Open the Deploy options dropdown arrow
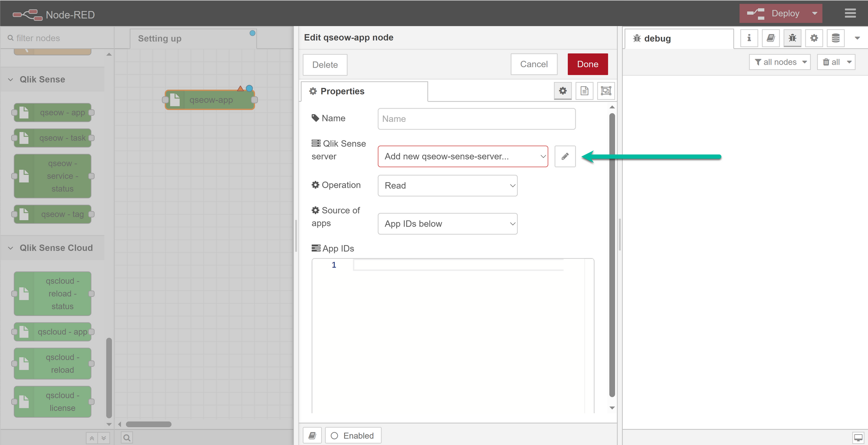The height and width of the screenshot is (445, 868). pos(815,13)
